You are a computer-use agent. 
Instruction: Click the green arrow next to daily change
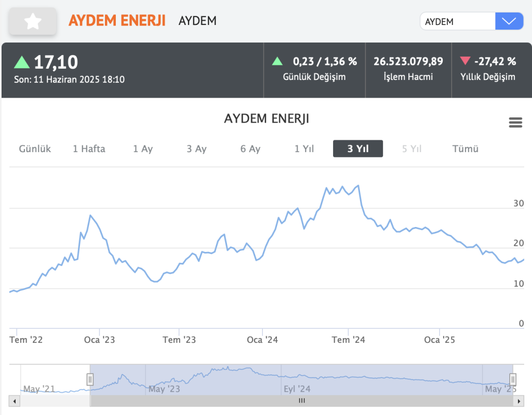pyautogui.click(x=277, y=61)
